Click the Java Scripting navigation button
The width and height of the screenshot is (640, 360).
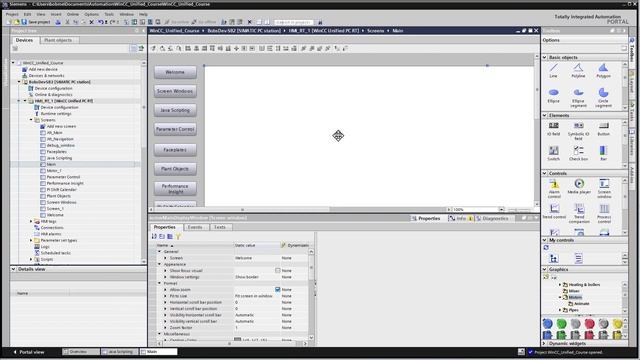click(x=175, y=110)
